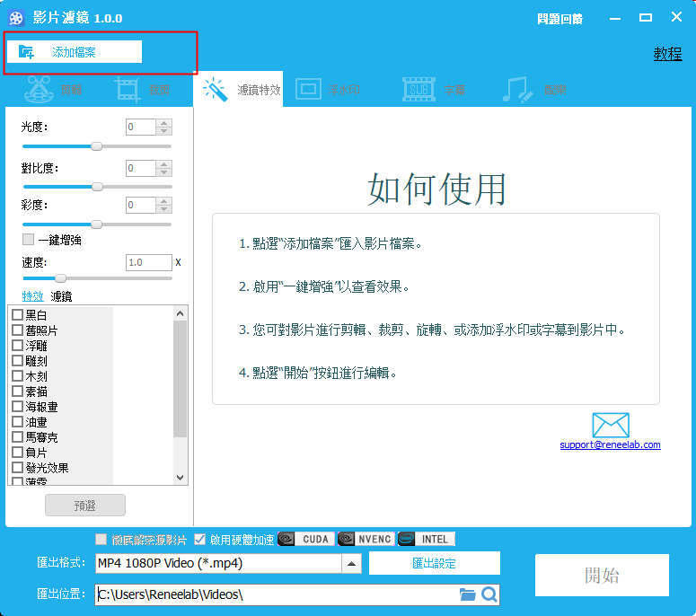Increase 彩度 value with up arrow

[x=164, y=201]
